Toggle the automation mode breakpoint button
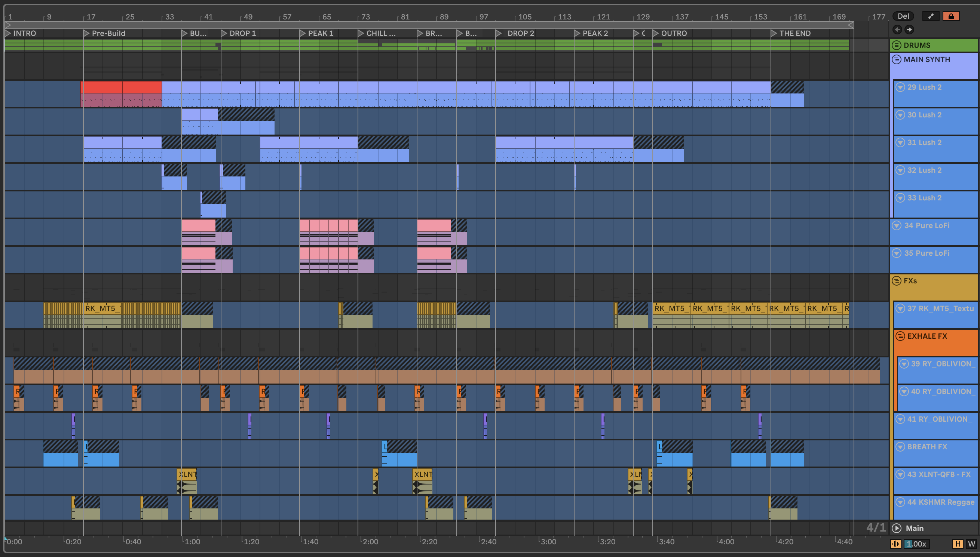Image resolution: width=980 pixels, height=557 pixels. coord(931,16)
